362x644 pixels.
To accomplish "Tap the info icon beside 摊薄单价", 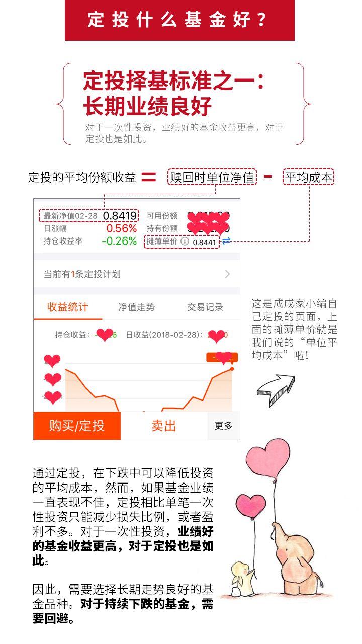I will click(x=185, y=242).
